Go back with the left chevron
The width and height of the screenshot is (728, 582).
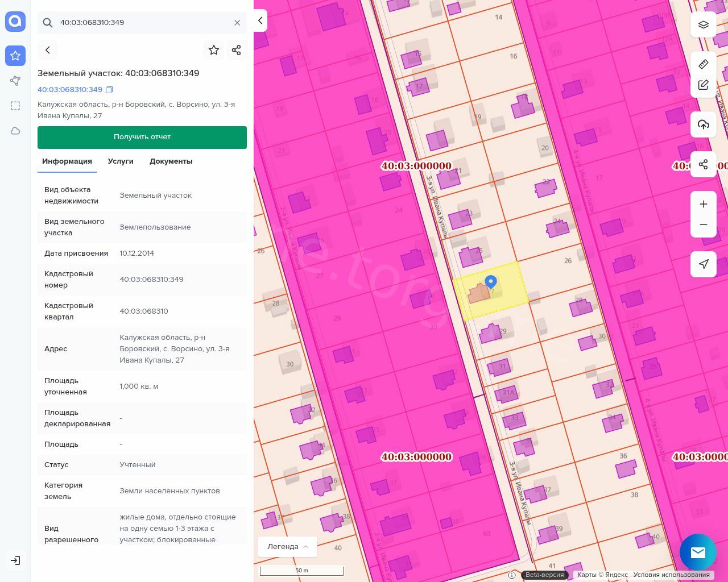pyautogui.click(x=48, y=50)
